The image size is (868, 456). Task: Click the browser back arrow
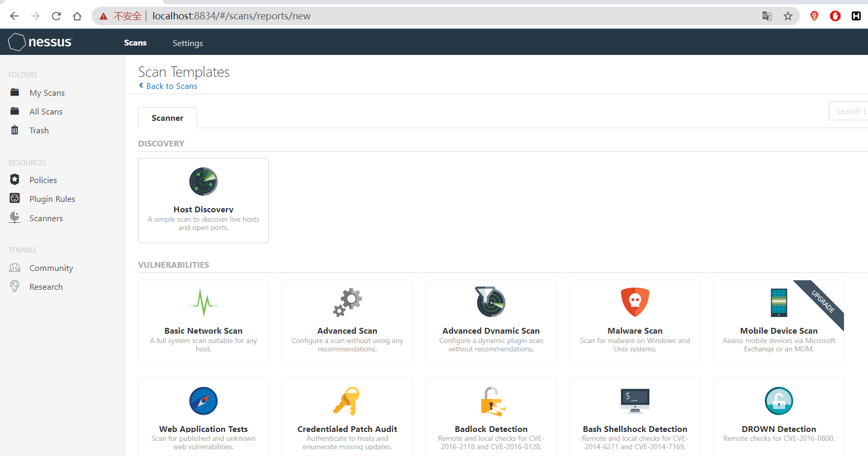coord(14,16)
